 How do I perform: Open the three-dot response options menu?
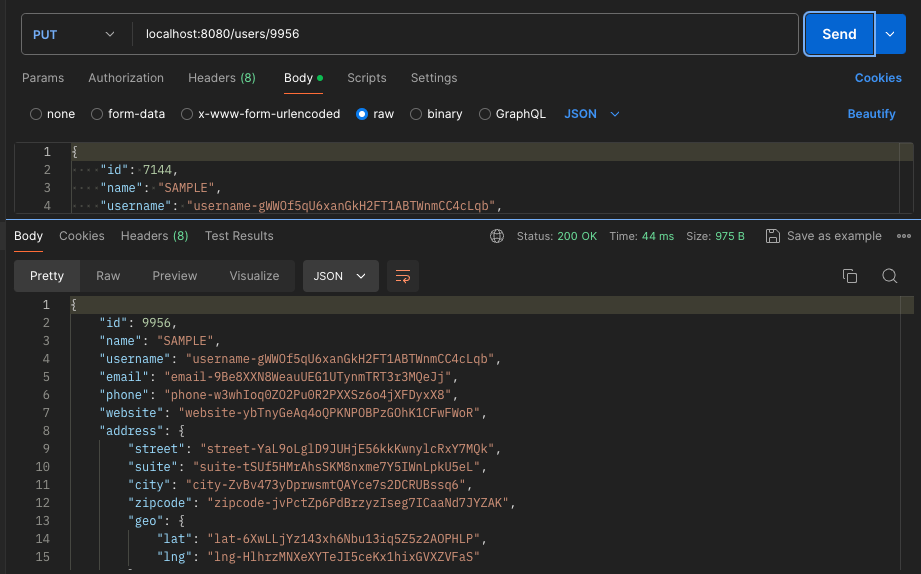[904, 236]
